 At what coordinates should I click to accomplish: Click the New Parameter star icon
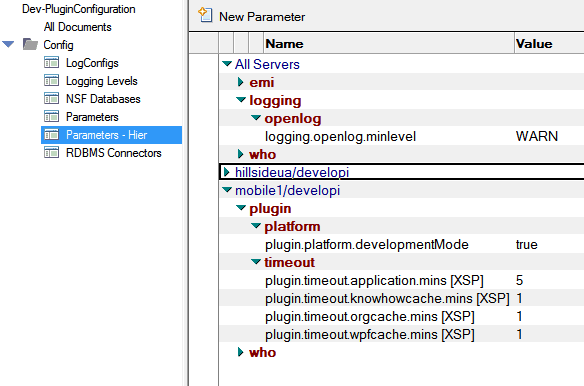tap(205, 15)
